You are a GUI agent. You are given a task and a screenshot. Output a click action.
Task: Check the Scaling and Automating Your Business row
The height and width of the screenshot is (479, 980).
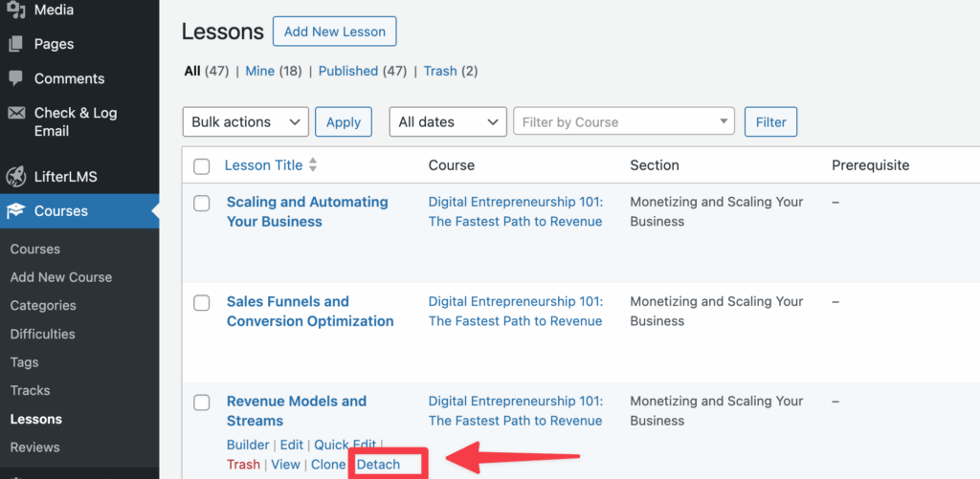click(202, 203)
